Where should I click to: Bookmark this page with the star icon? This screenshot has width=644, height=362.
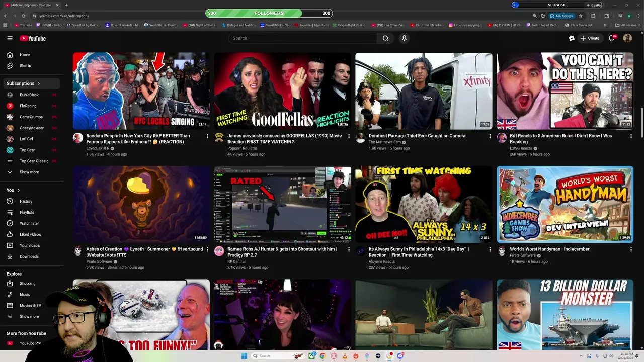click(580, 16)
